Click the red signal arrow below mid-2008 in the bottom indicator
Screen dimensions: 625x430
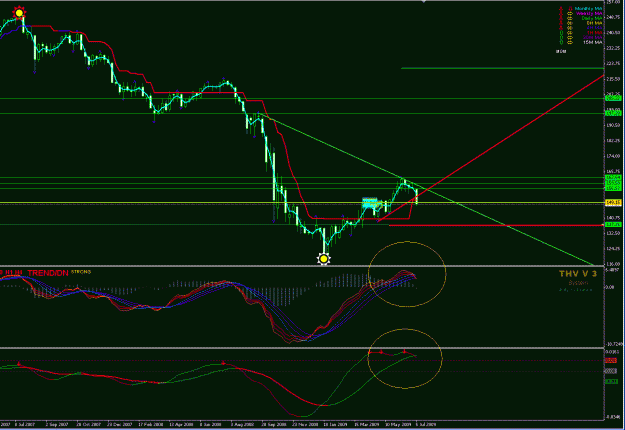click(x=223, y=363)
